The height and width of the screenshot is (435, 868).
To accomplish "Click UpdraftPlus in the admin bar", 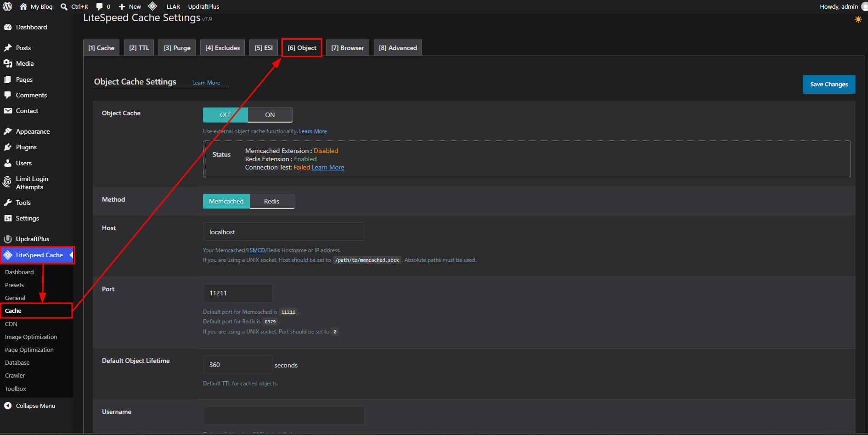I will [x=203, y=6].
